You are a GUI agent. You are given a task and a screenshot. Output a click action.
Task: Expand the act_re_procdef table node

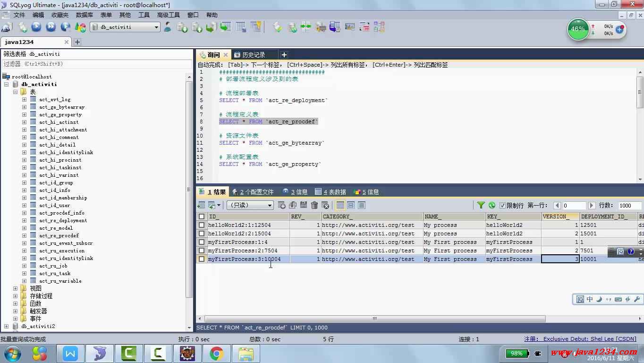point(24,235)
